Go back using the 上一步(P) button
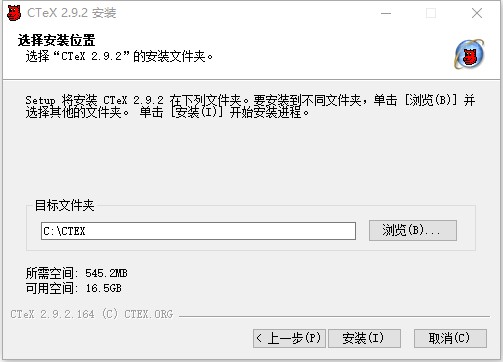The height and width of the screenshot is (362, 503). coord(289,338)
